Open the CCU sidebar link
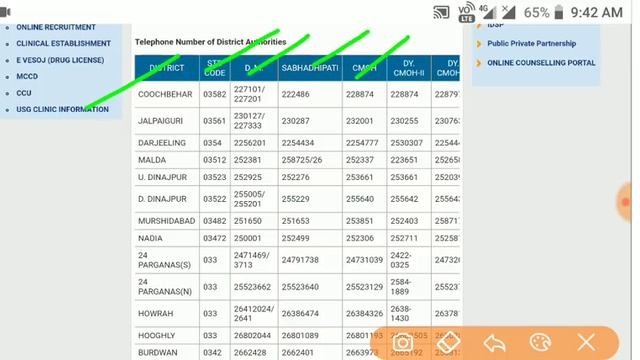This screenshot has height=360, width=640. [24, 93]
